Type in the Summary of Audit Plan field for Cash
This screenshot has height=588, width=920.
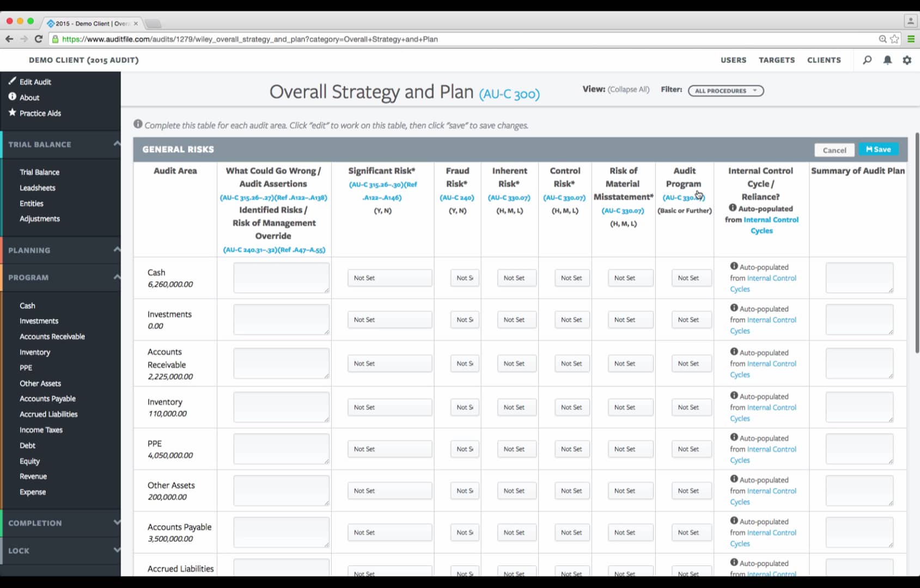tap(859, 278)
